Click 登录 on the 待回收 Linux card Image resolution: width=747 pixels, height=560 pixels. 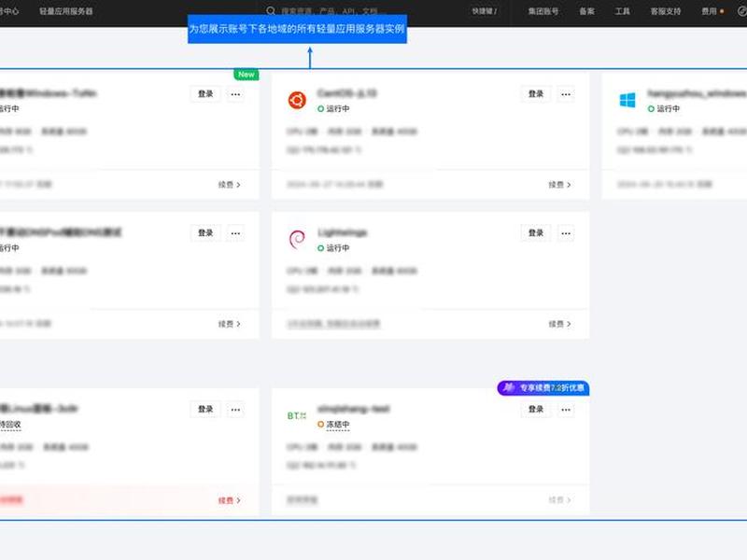[205, 409]
